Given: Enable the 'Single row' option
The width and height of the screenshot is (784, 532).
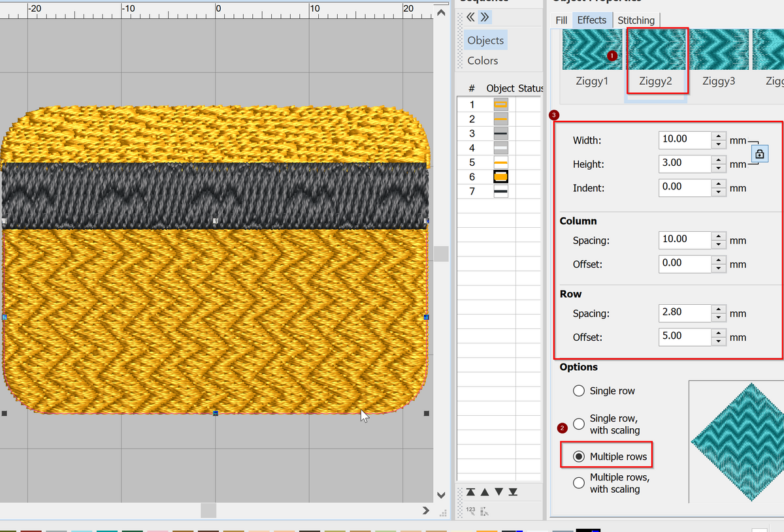Looking at the screenshot, I should point(579,390).
